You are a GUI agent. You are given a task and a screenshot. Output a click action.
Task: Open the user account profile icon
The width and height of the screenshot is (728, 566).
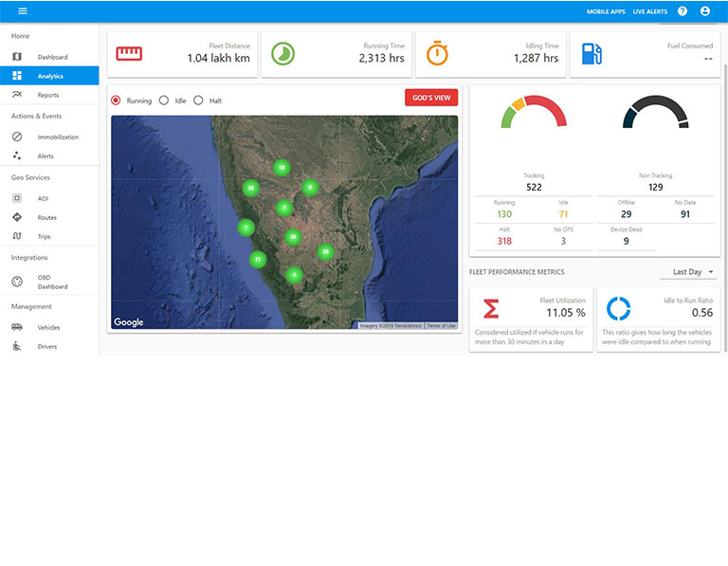(x=705, y=11)
